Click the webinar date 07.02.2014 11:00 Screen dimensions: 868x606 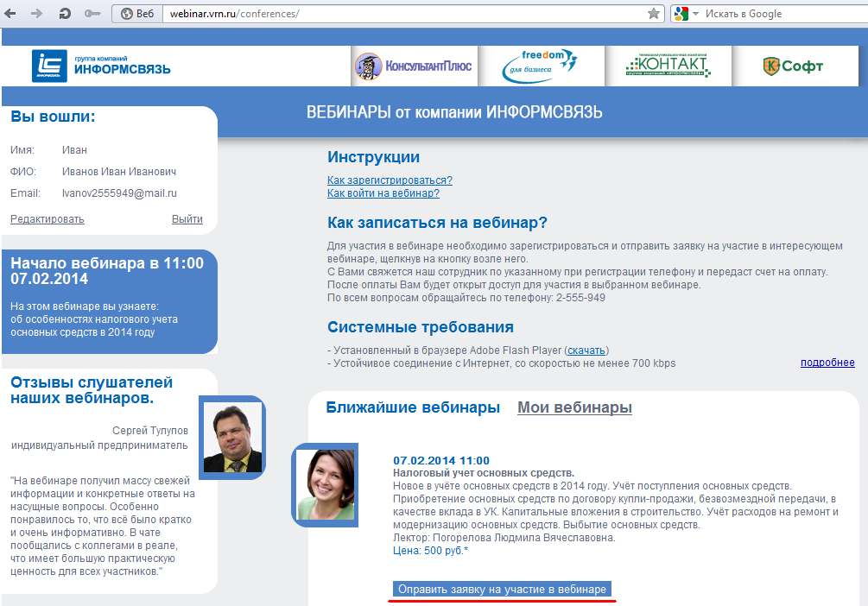click(x=441, y=460)
